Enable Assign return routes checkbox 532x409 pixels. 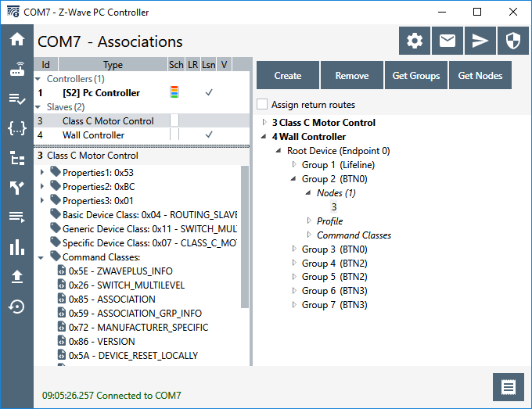(x=263, y=105)
